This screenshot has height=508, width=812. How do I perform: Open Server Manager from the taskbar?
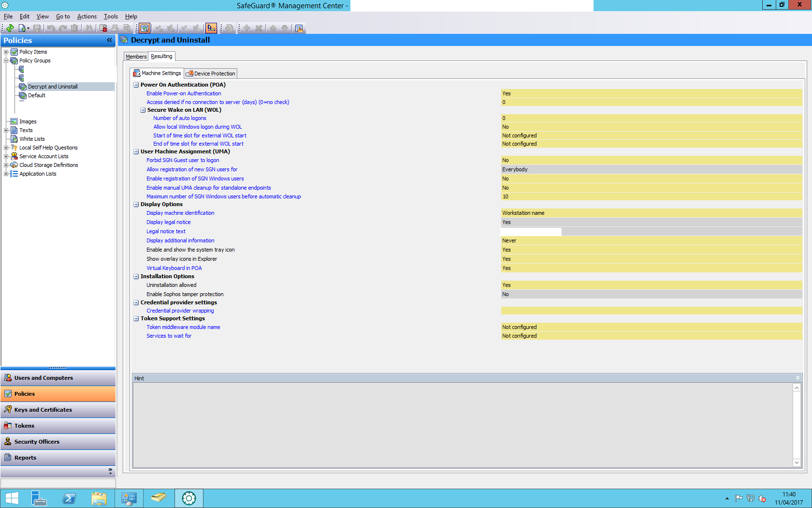coord(39,498)
